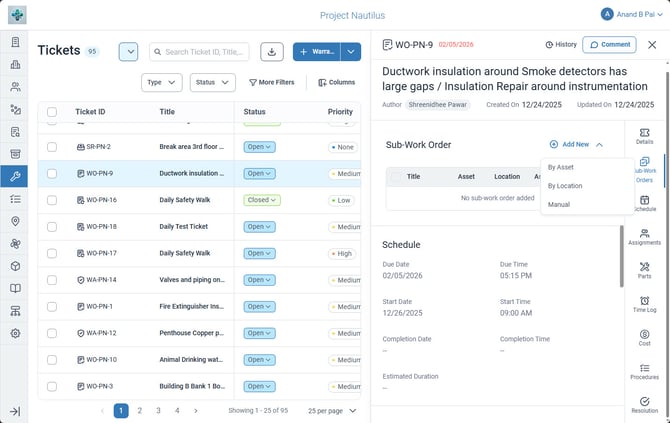
Task: Open the Status filter dropdown
Action: coord(212,82)
